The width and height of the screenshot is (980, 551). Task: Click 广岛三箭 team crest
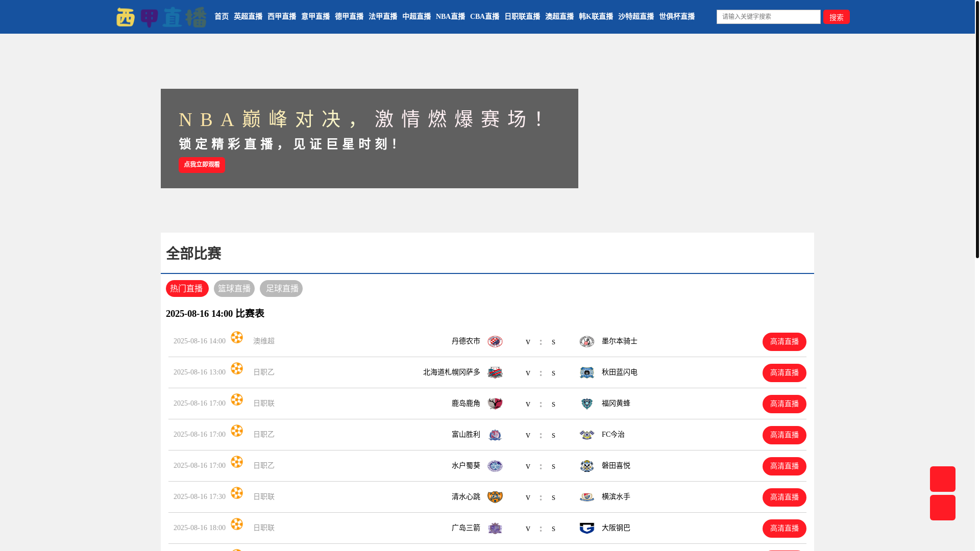coord(495,528)
